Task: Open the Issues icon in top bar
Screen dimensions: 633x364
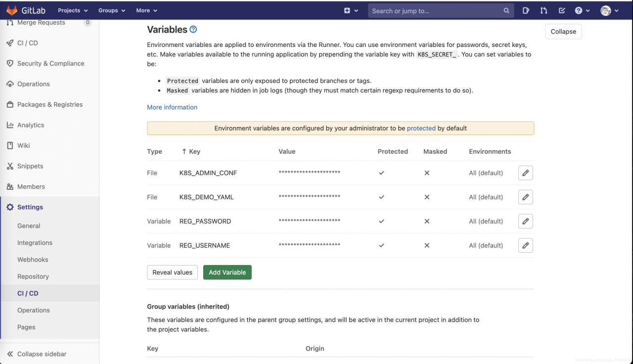Action: coord(526,10)
